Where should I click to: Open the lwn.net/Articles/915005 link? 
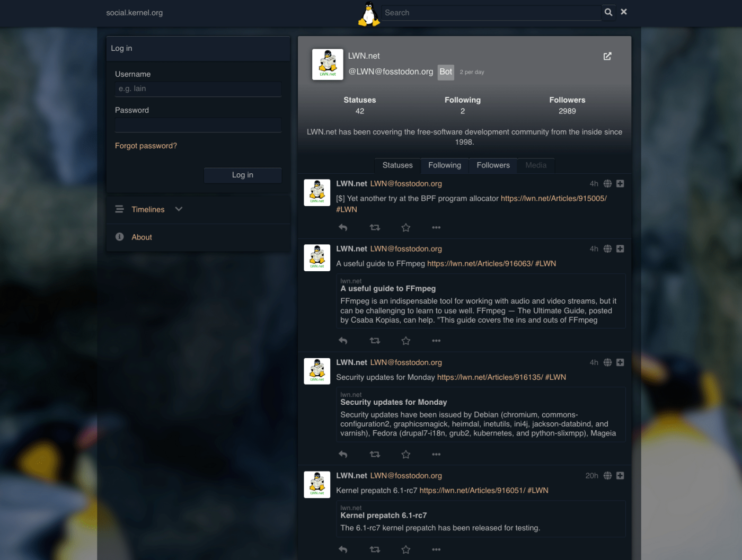(554, 198)
